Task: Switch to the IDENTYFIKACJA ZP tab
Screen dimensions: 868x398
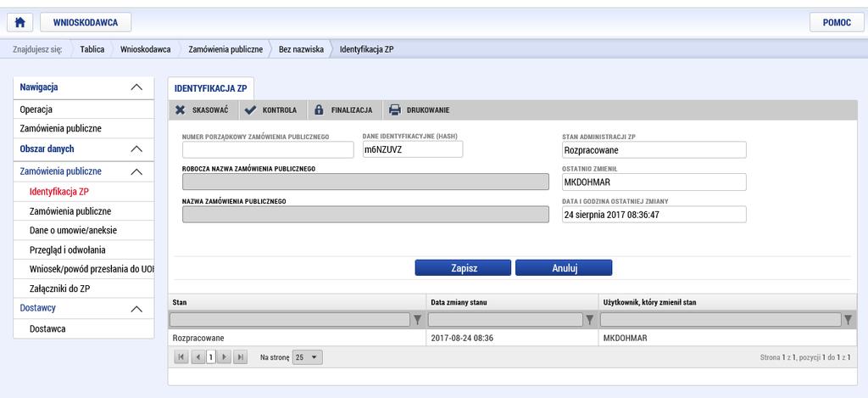Action: click(210, 89)
